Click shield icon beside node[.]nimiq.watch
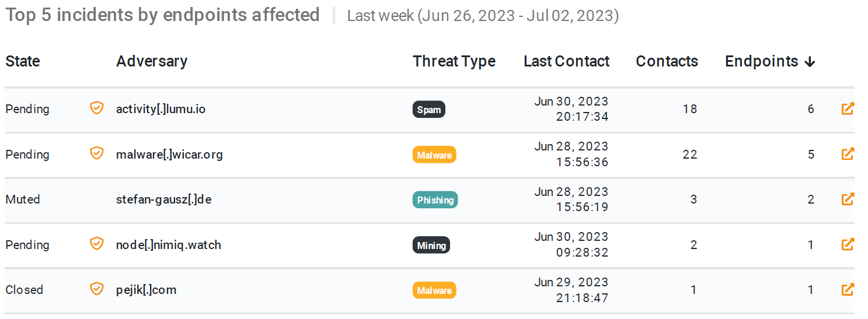The height and width of the screenshot is (319, 868). 97,244
